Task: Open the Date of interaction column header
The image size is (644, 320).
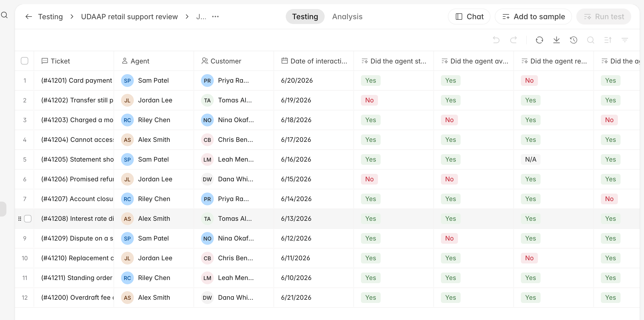Action: point(314,61)
